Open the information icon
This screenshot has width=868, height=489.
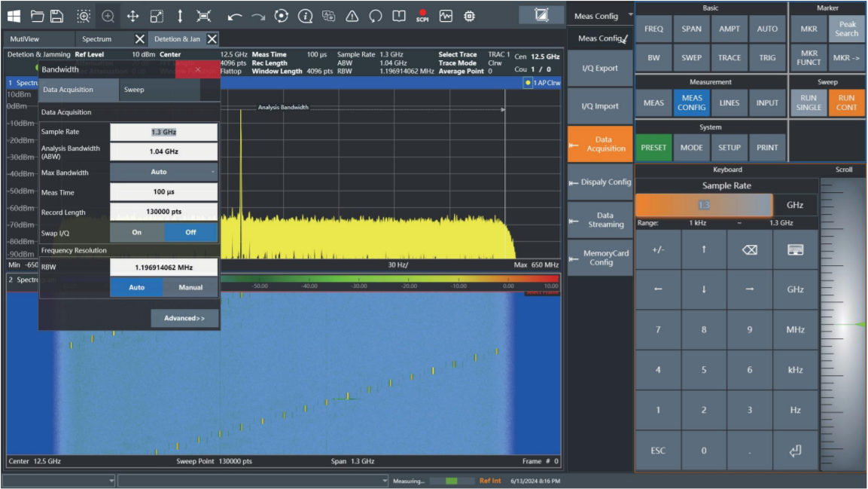pyautogui.click(x=305, y=16)
